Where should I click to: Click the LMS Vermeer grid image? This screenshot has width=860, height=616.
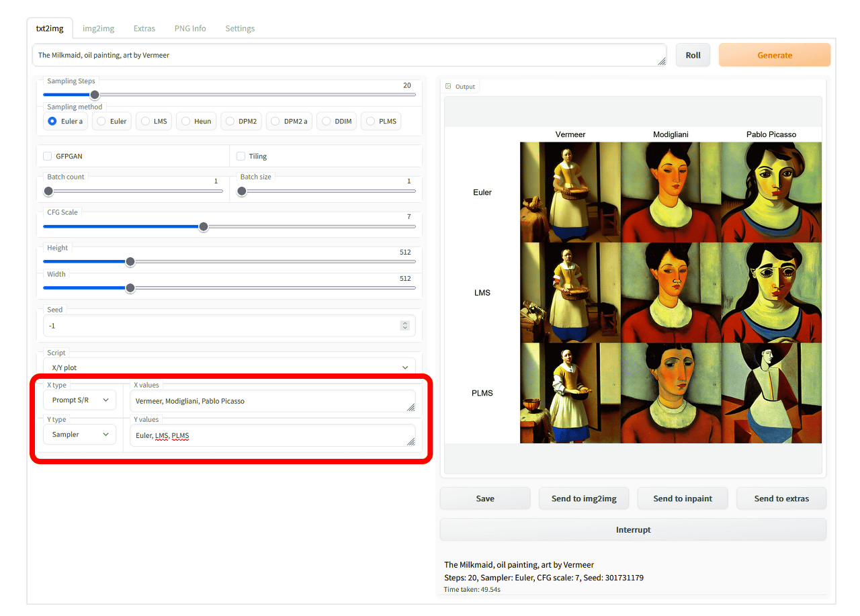(x=570, y=293)
